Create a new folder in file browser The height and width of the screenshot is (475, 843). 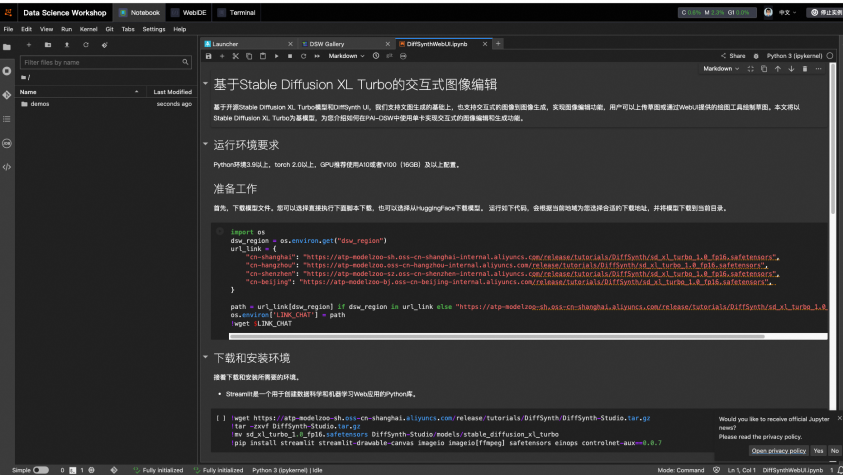tap(48, 45)
